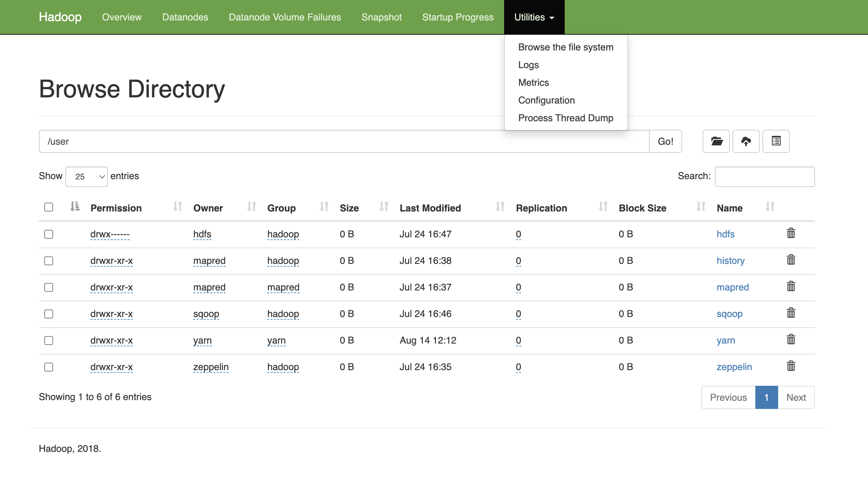Image resolution: width=868 pixels, height=491 pixels.
Task: Expand the entries per page dropdown
Action: (86, 177)
